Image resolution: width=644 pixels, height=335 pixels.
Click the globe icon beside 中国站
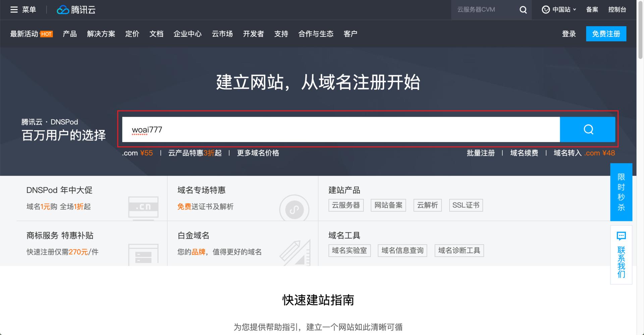[546, 9]
